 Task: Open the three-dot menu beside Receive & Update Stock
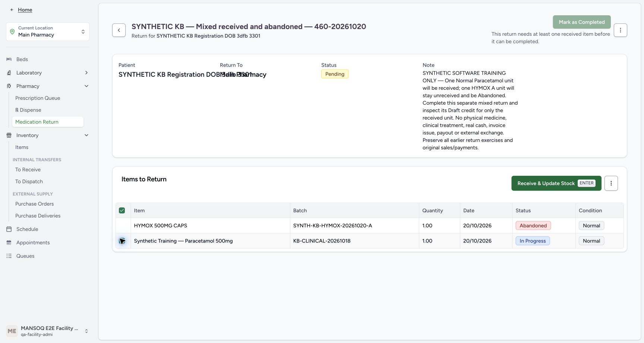(611, 183)
